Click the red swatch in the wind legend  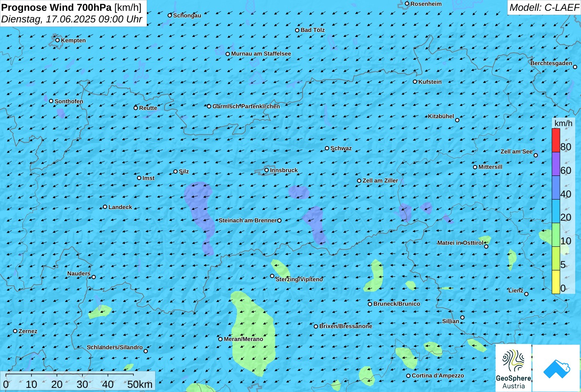coord(556,140)
